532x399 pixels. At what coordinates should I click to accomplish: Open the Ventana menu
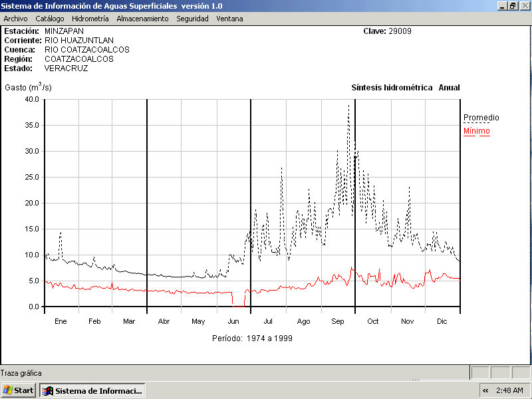(x=229, y=19)
